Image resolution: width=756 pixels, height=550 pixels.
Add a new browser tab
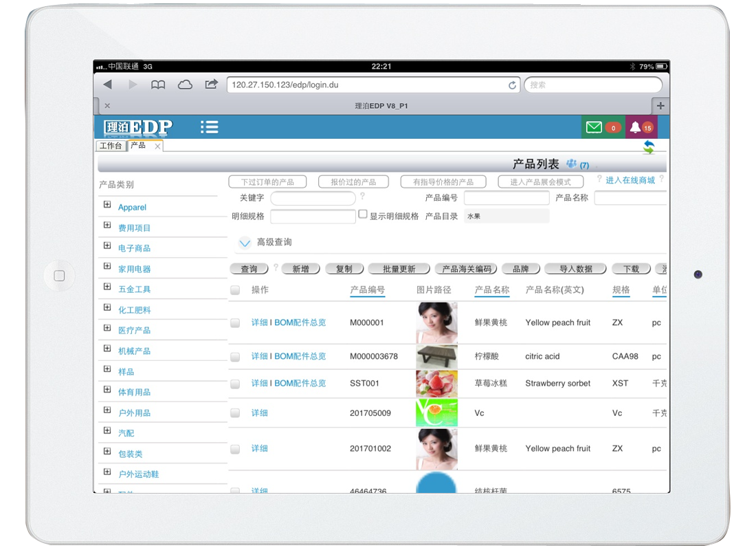point(660,106)
